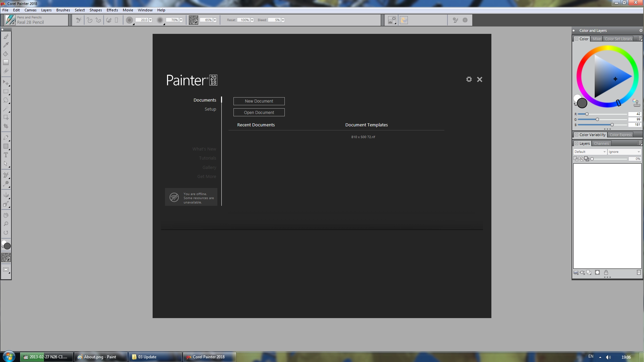This screenshot has width=644, height=362.
Task: Close the Color panel via its X box
Action: click(x=577, y=39)
